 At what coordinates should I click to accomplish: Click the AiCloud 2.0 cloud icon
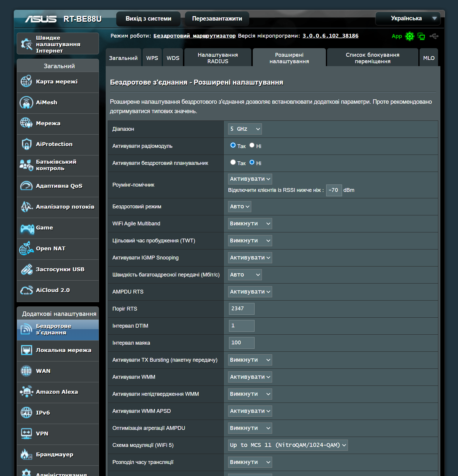pos(26,290)
